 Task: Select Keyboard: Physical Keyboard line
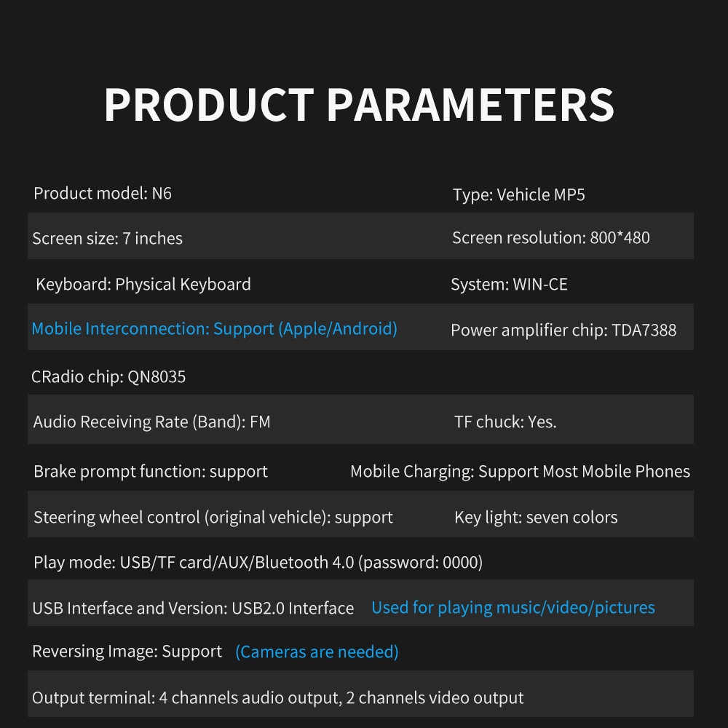pyautogui.click(x=143, y=284)
